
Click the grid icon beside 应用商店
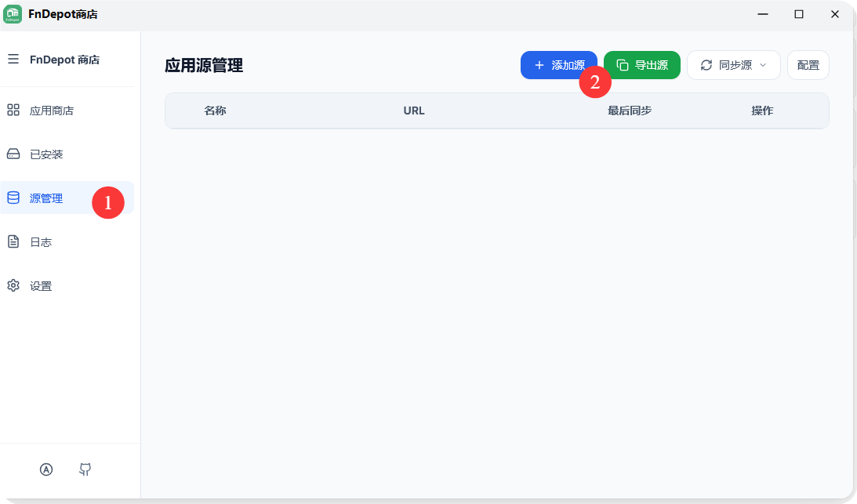pyautogui.click(x=13, y=110)
